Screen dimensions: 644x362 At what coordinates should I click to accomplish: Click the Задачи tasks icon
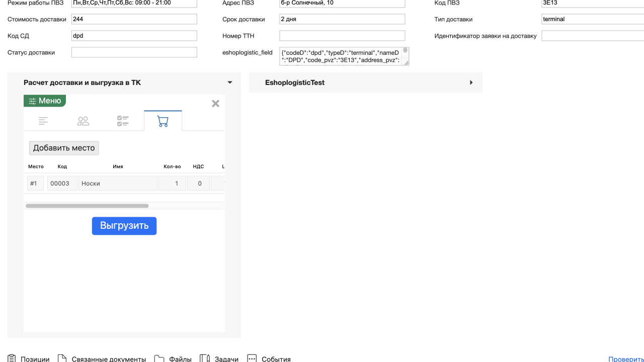[x=205, y=358]
